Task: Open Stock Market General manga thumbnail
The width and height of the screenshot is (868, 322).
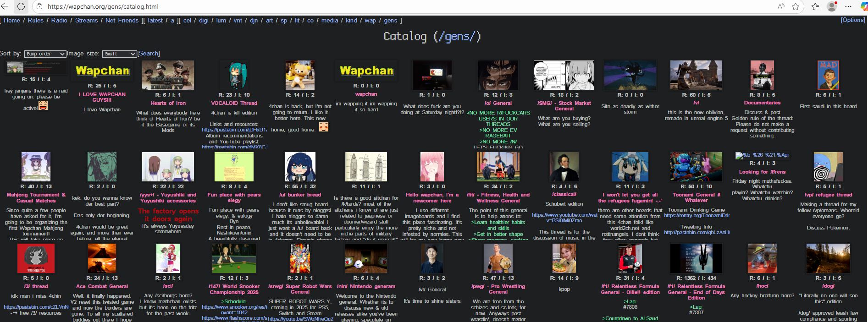Action: [x=564, y=75]
